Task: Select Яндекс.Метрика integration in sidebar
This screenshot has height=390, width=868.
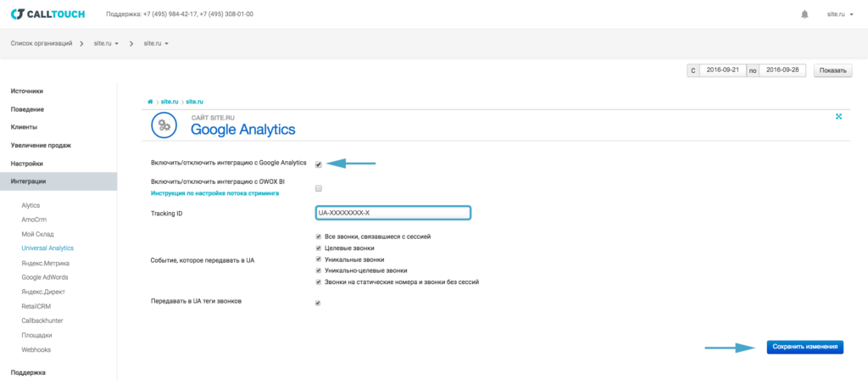Action: [47, 263]
